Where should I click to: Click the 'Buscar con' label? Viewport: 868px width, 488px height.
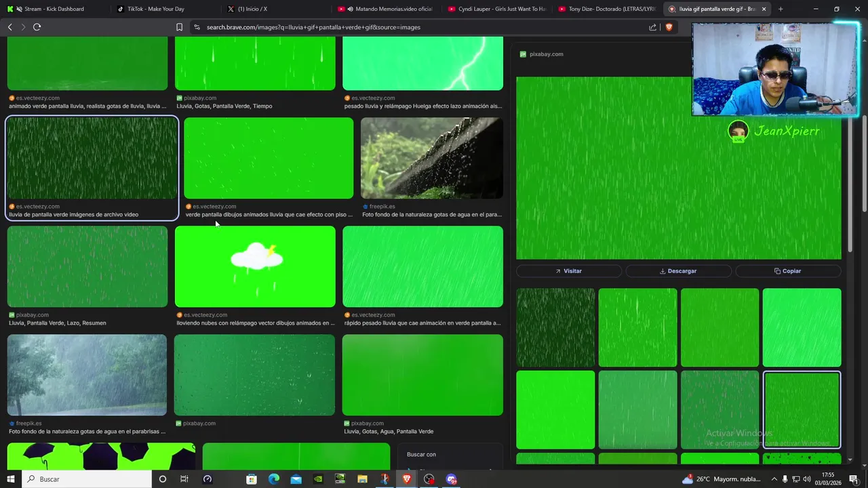[421, 455]
